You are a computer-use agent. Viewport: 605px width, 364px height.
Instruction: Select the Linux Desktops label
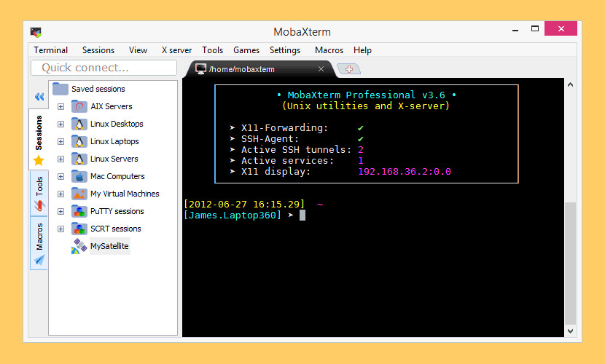[117, 124]
